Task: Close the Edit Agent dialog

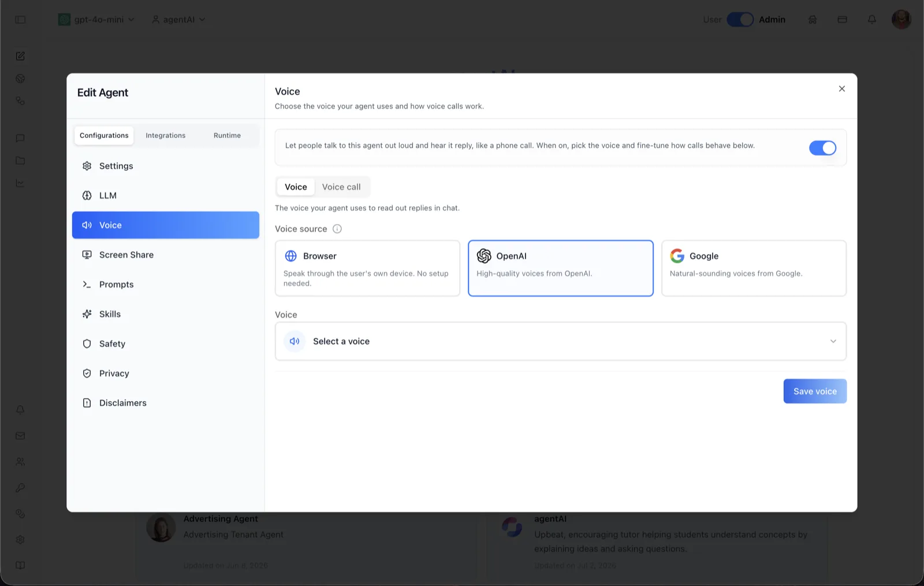Action: coord(842,89)
